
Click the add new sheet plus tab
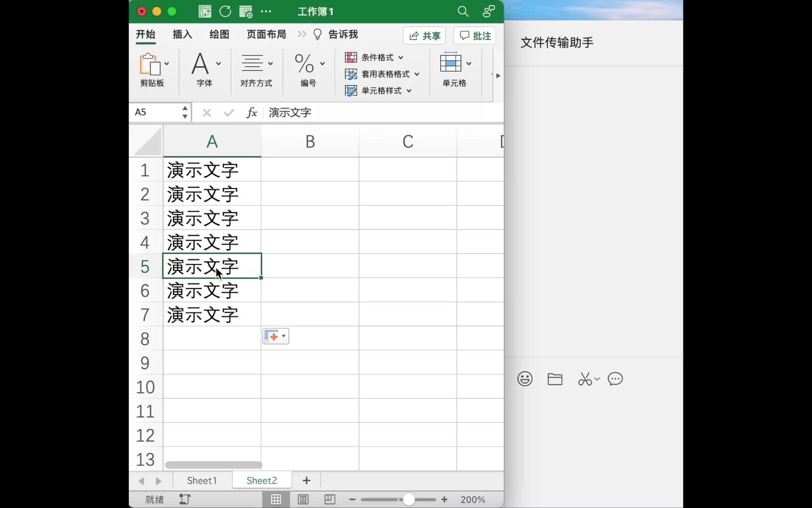(x=306, y=480)
